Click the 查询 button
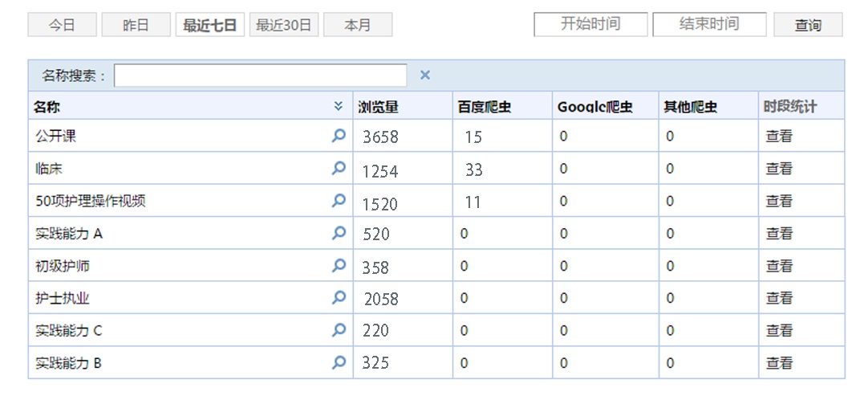 click(808, 25)
